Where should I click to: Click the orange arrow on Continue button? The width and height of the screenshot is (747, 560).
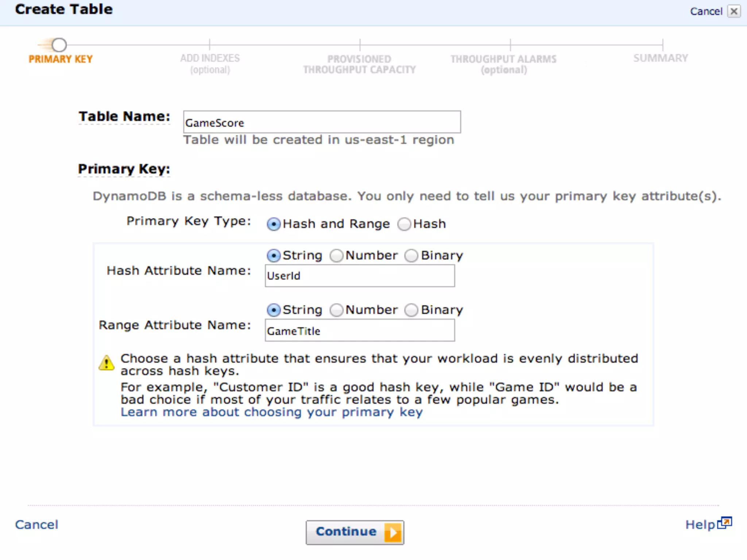click(x=393, y=533)
